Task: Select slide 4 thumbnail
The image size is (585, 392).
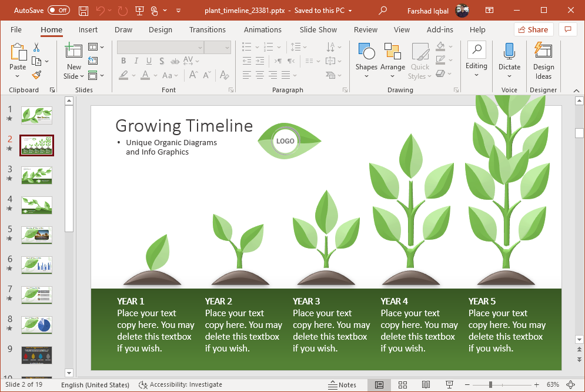Action: pos(36,205)
